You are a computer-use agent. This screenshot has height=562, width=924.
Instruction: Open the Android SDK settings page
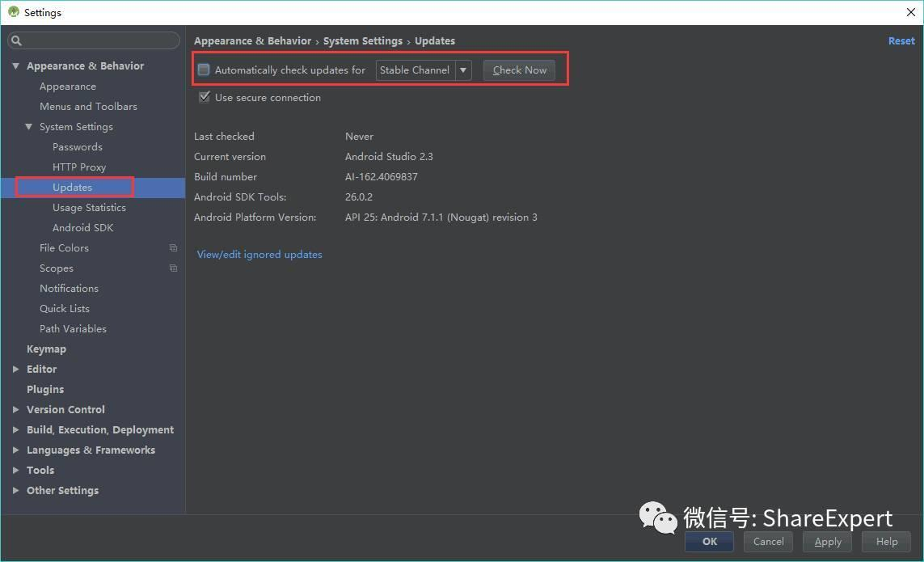click(82, 228)
